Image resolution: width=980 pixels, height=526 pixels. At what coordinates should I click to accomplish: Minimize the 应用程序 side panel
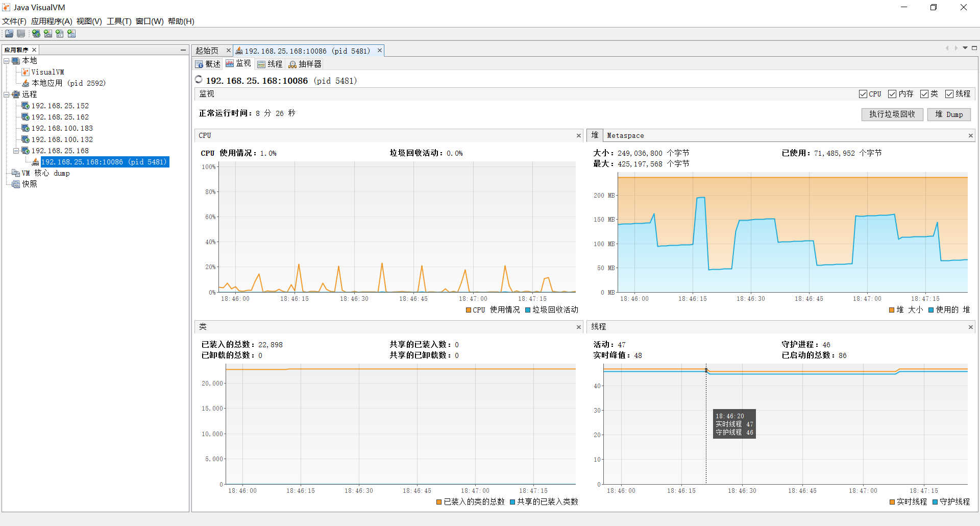(x=183, y=50)
